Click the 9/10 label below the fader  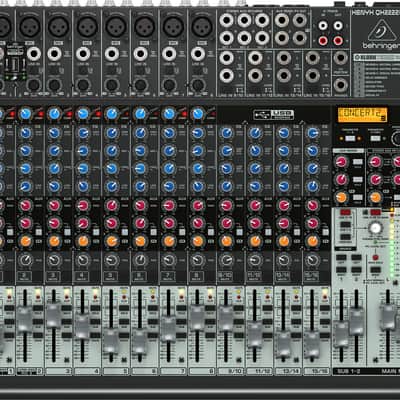pos(230,371)
